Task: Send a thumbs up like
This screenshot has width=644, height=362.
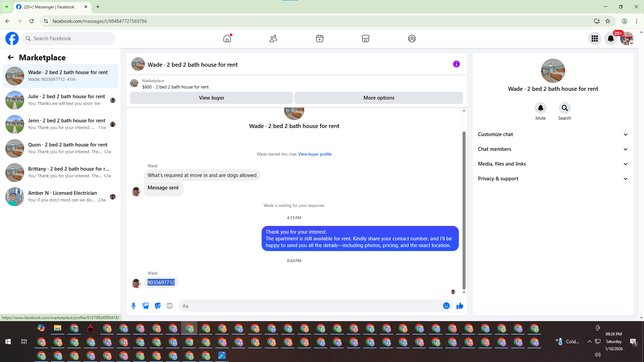Action: pos(460,306)
